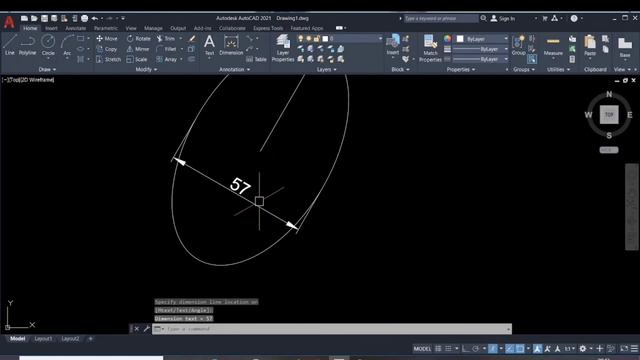Click the Type a command input field
This screenshot has width=640, height=360.
331,329
